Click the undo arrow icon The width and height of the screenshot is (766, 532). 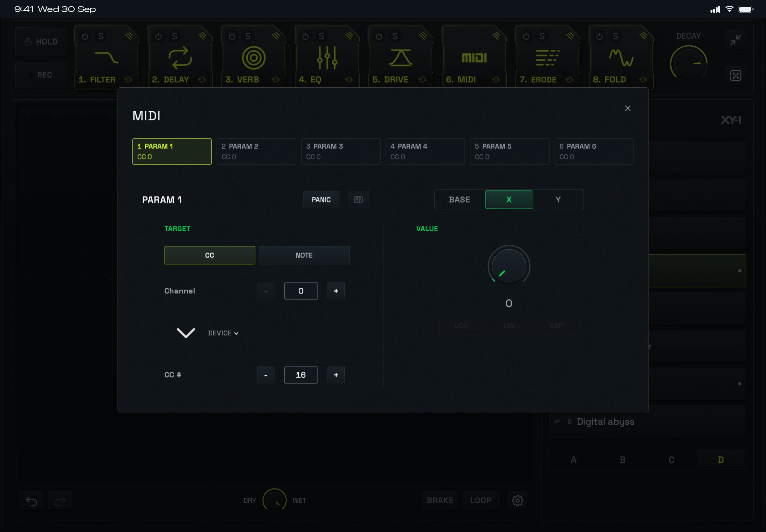[32, 501]
